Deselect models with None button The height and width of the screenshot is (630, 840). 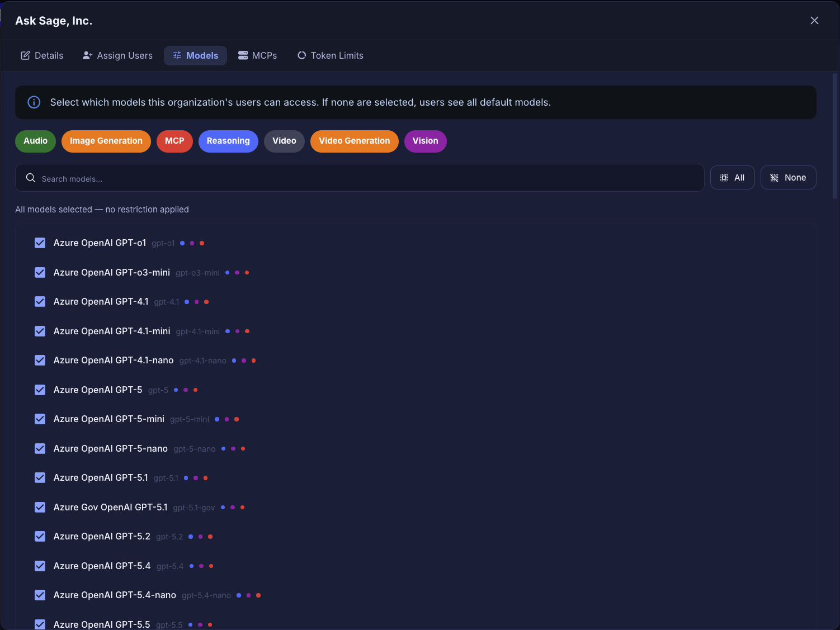(x=789, y=178)
